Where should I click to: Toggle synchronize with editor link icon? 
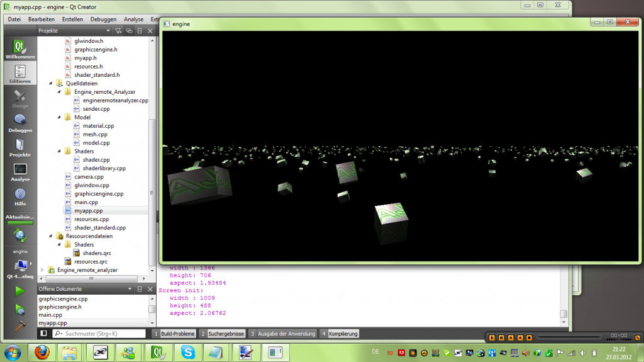point(129,31)
